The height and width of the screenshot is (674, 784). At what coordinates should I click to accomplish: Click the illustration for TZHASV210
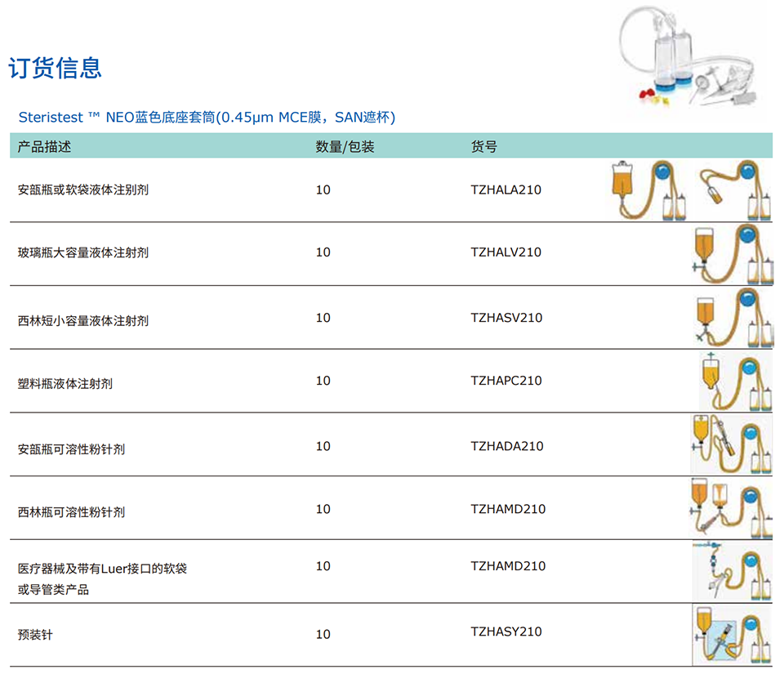734,318
